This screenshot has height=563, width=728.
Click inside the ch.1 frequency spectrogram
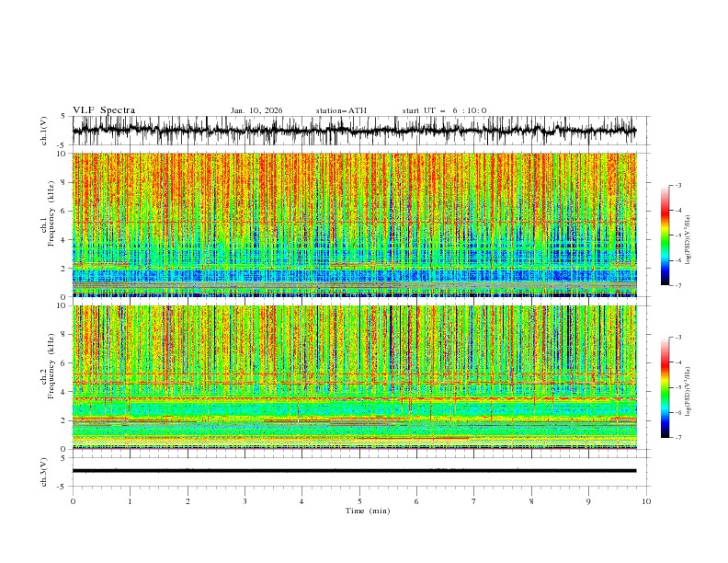[354, 224]
